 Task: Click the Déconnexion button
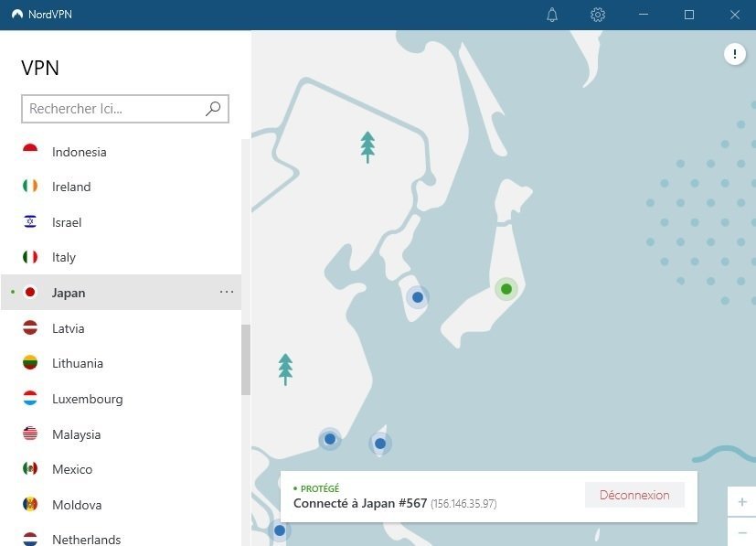pyautogui.click(x=634, y=495)
